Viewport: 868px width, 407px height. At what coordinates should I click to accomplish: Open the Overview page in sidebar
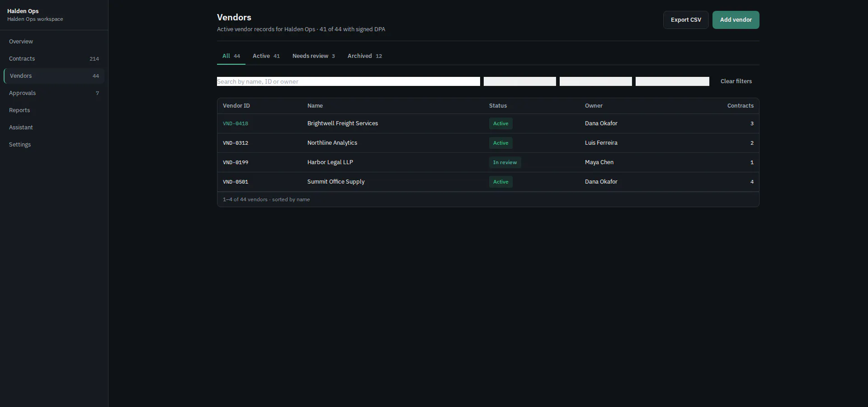coord(54,42)
